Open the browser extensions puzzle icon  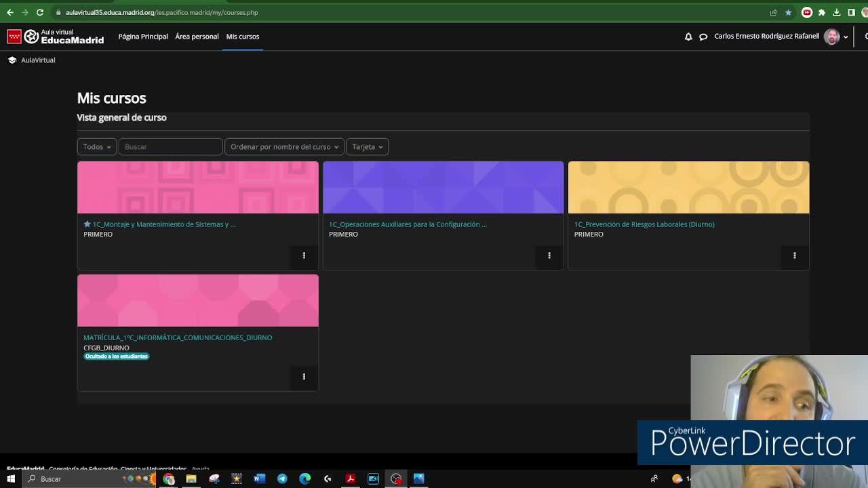822,12
